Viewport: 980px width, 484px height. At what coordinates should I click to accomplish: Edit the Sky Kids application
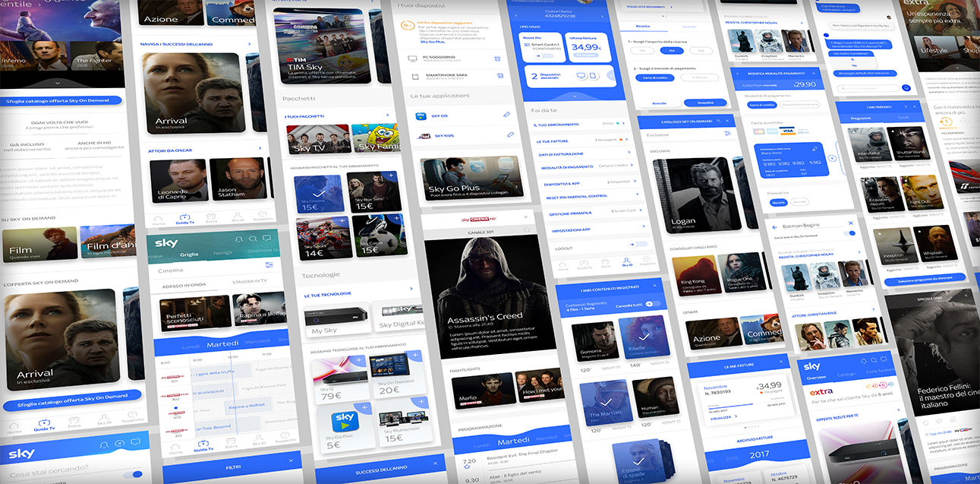point(510,134)
